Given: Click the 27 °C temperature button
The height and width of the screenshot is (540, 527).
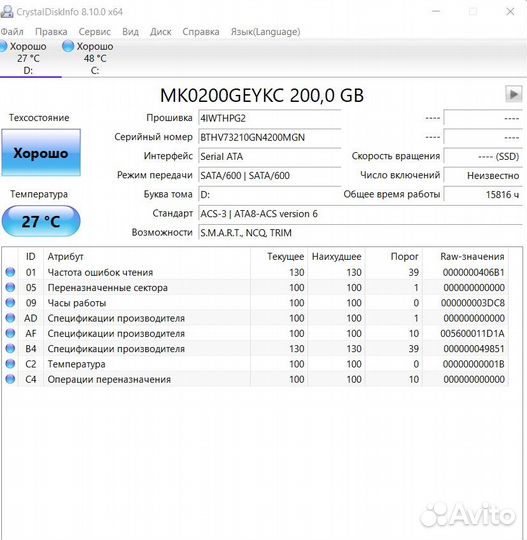Looking at the screenshot, I should pyautogui.click(x=41, y=221).
